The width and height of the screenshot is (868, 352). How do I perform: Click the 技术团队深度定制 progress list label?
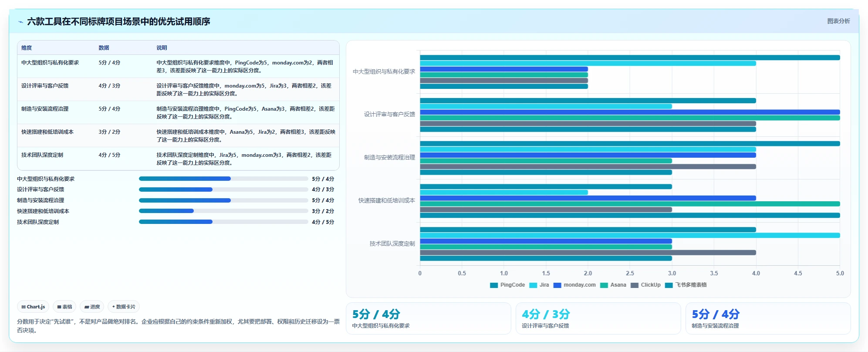pos(38,222)
